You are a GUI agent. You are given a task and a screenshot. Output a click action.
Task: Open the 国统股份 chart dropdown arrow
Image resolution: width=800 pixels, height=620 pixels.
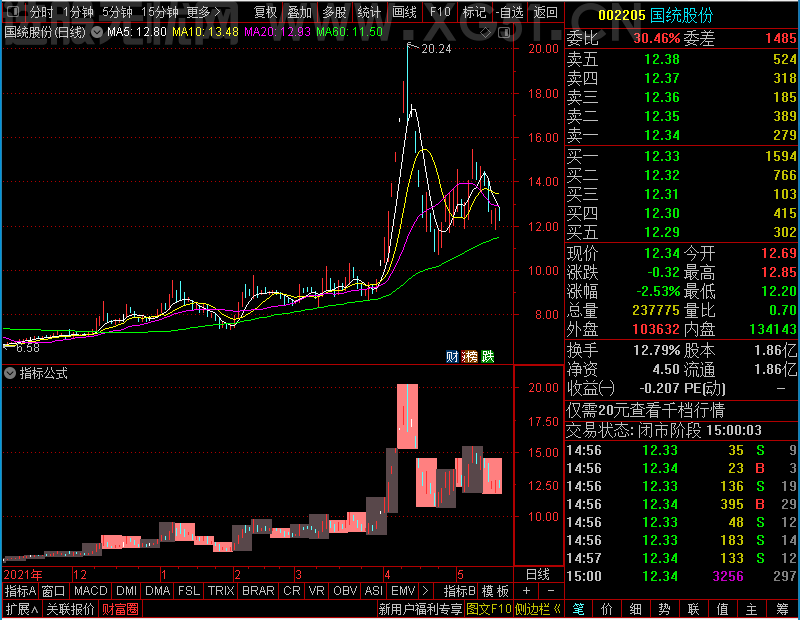coord(97,33)
